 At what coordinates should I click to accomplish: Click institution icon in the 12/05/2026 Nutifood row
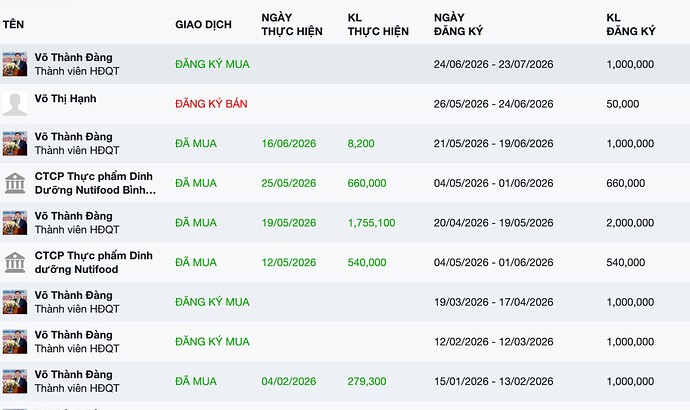pos(15,262)
